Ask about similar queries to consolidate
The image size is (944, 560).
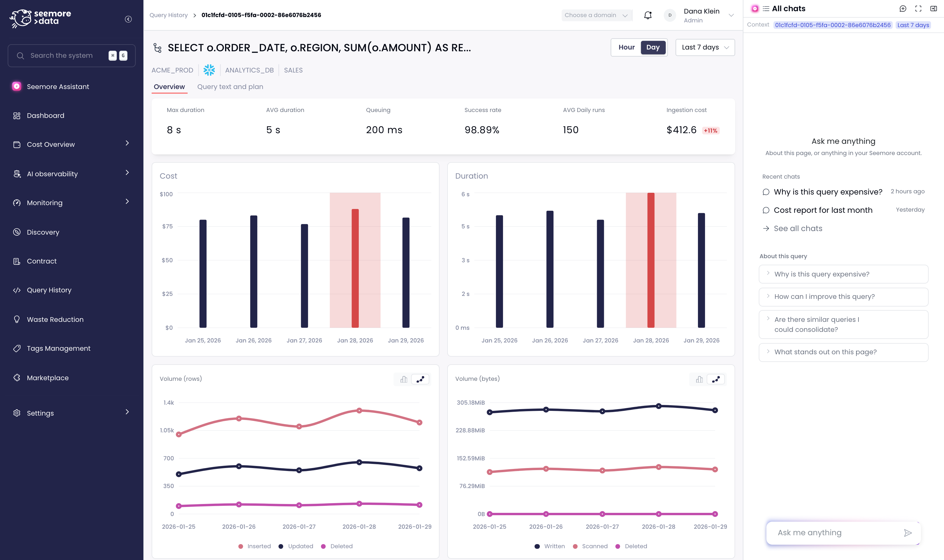pos(843,324)
